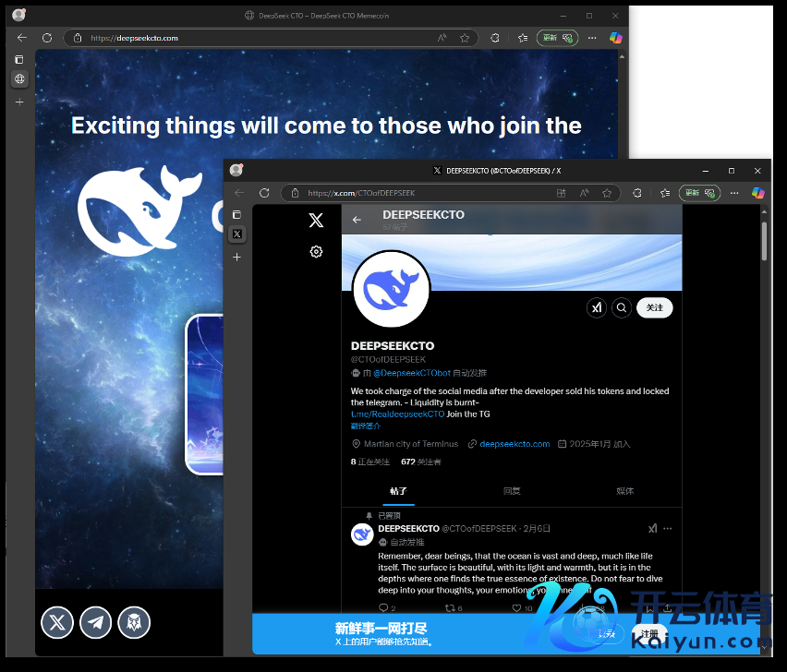Open the Edge settings and more menu
The width and height of the screenshot is (787, 672).
click(733, 193)
